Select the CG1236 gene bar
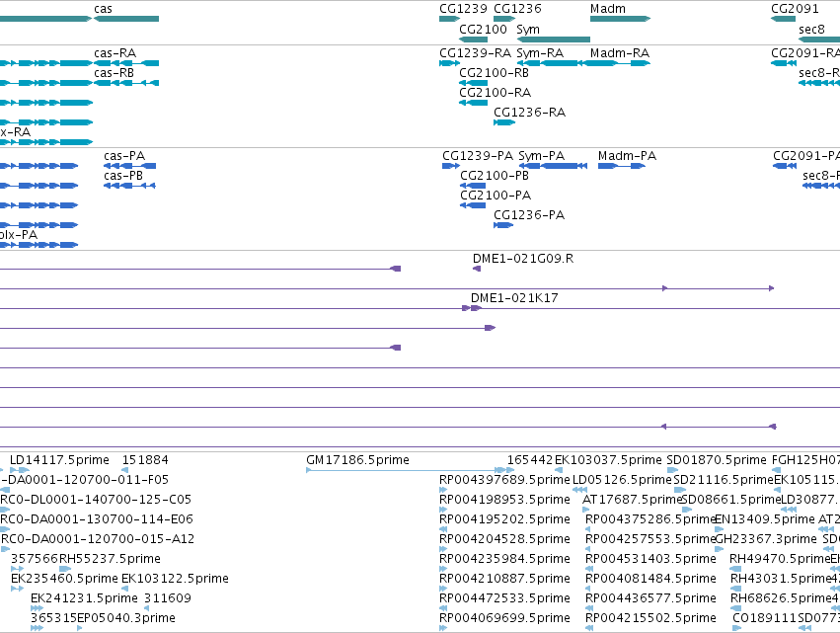Viewport: 840px width, 633px height. (504, 19)
